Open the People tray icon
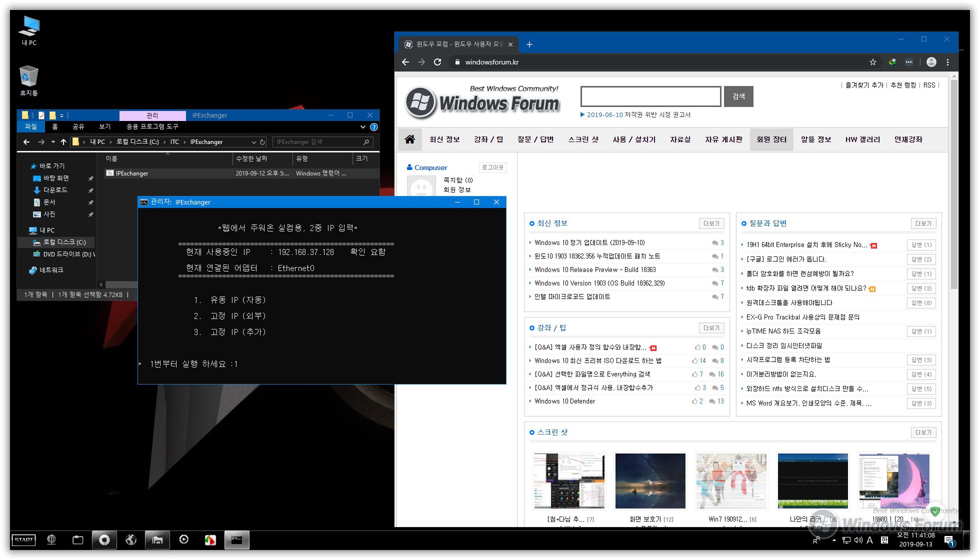This screenshot has height=560, width=980. coord(816,540)
